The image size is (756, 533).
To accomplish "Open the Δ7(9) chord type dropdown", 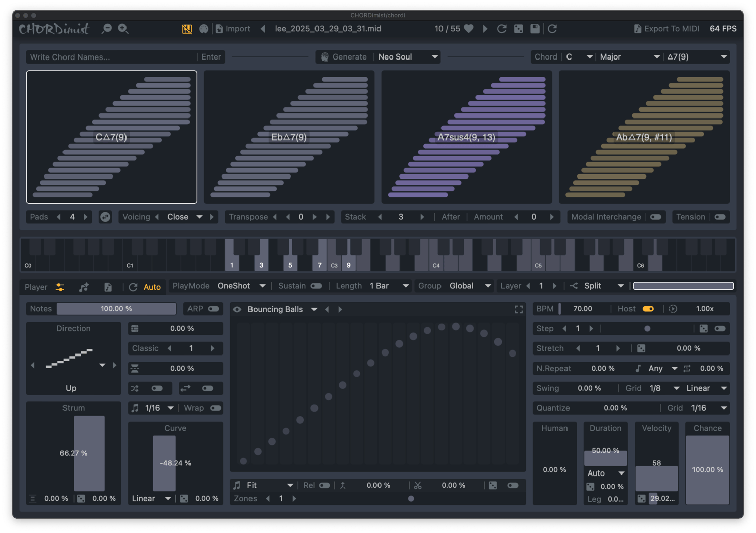I will pos(697,57).
